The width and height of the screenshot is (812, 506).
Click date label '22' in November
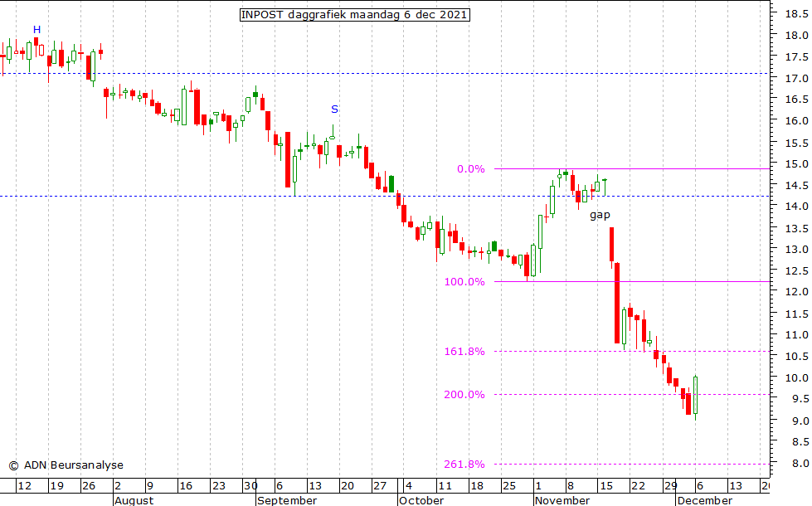[x=638, y=486]
